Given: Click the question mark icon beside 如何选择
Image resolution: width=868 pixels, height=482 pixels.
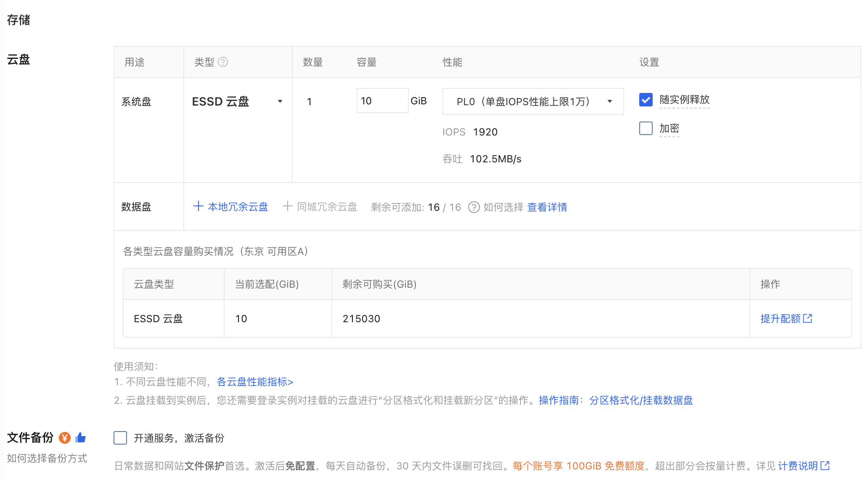Looking at the screenshot, I should (474, 207).
